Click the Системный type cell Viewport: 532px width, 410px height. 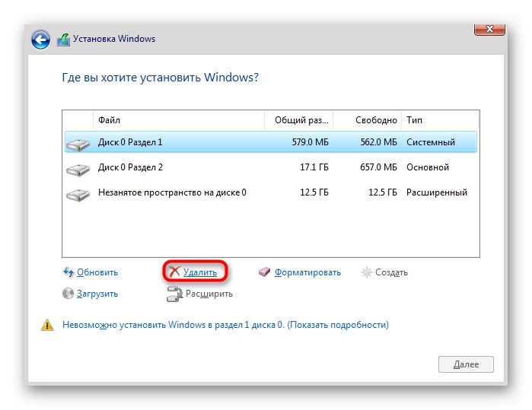[x=431, y=141]
